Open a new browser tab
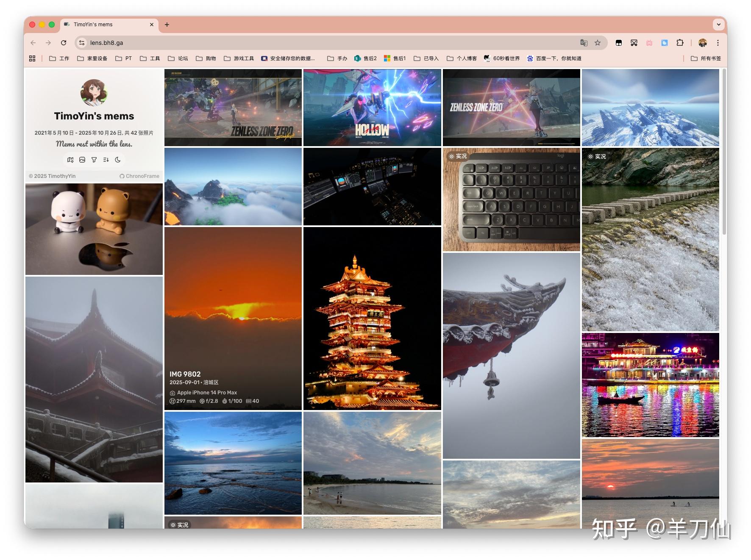 point(167,25)
